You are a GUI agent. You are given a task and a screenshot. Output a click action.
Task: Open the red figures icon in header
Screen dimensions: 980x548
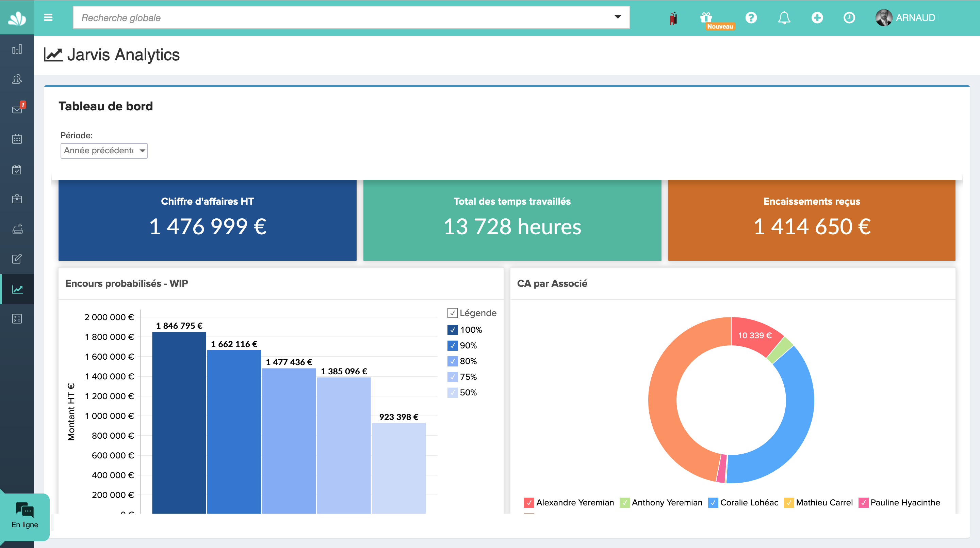(x=673, y=18)
